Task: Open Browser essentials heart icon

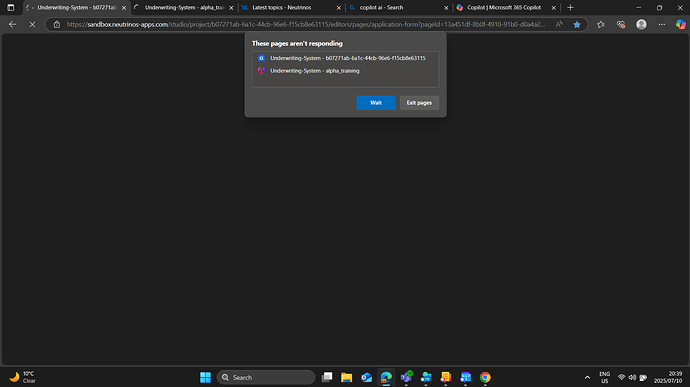Action: click(x=621, y=25)
